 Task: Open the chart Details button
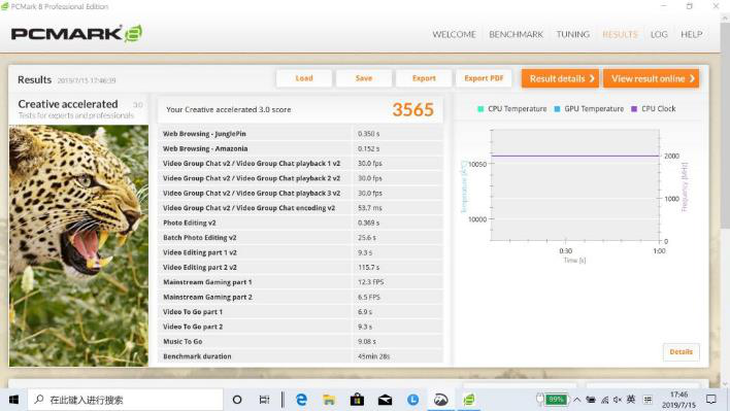[681, 352]
